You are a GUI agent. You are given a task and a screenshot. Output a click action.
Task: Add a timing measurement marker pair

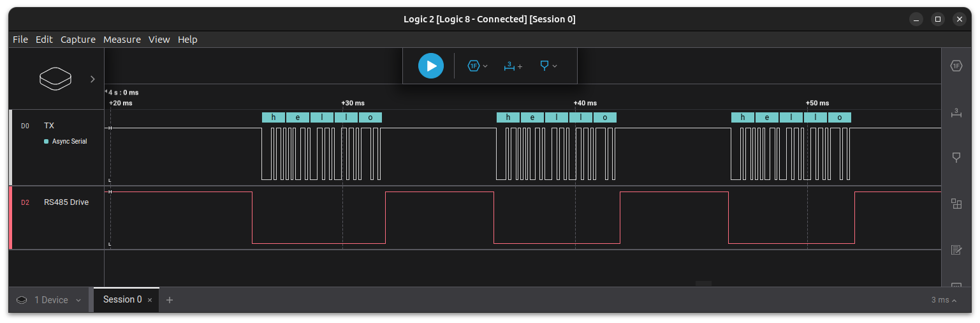[x=513, y=66]
